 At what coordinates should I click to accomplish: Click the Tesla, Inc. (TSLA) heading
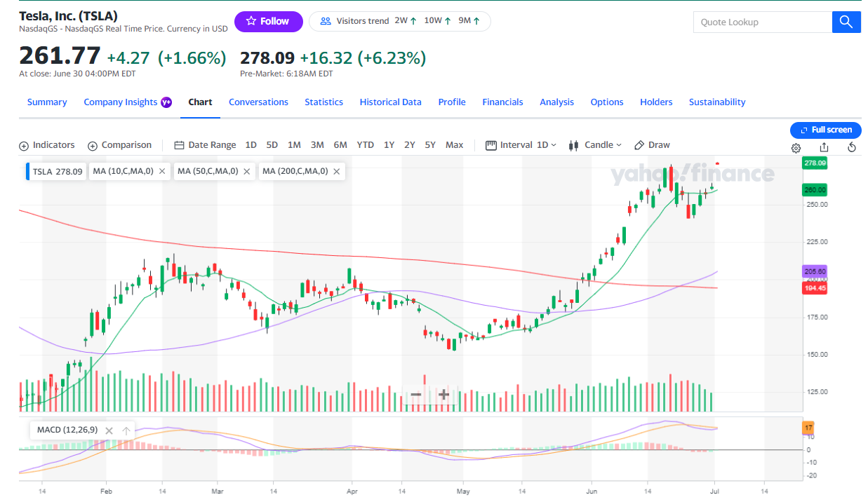pyautogui.click(x=69, y=15)
